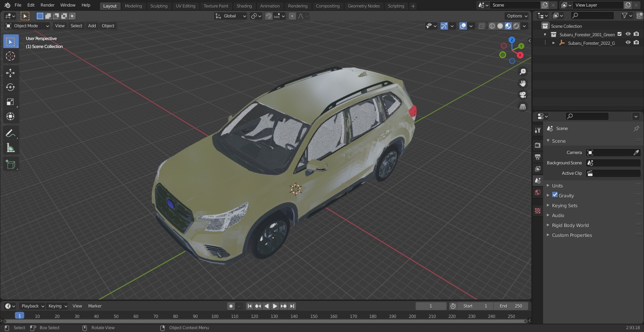Toggle proportional editing
Image resolution: width=644 pixels, height=332 pixels.
tap(292, 16)
